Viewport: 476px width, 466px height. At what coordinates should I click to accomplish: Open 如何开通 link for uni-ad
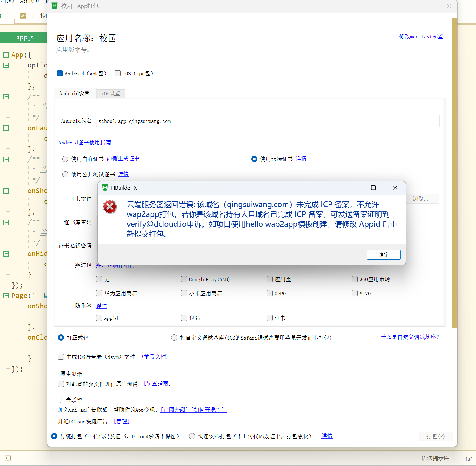tap(208, 410)
